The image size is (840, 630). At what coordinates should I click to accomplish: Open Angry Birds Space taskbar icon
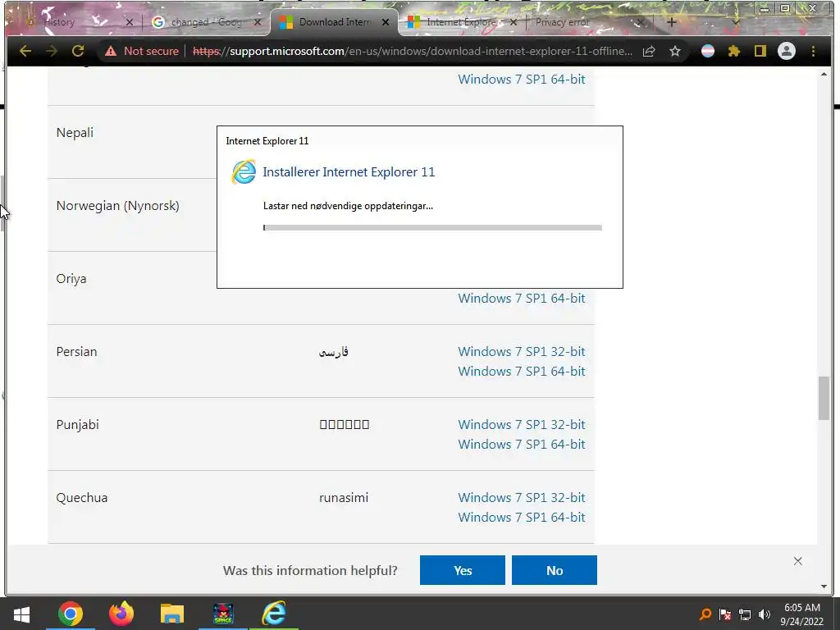223,614
